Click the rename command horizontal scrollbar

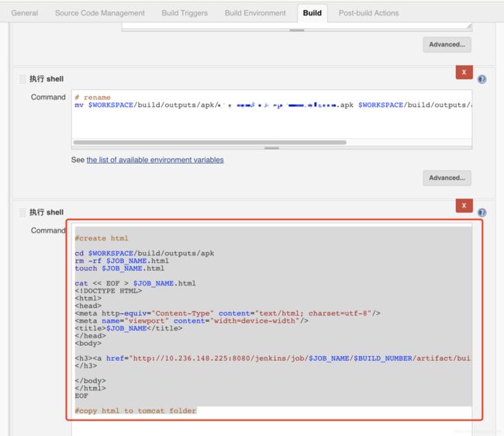[209, 142]
